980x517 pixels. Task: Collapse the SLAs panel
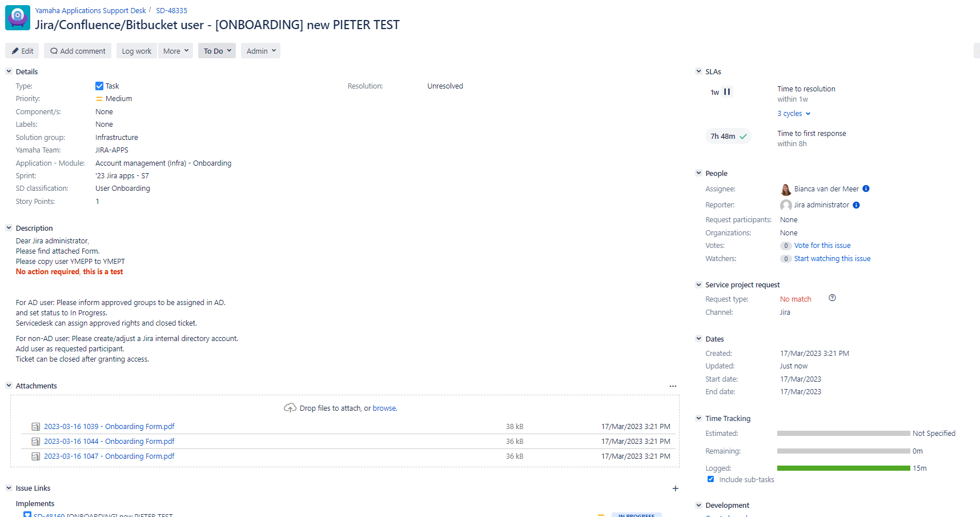[698, 71]
